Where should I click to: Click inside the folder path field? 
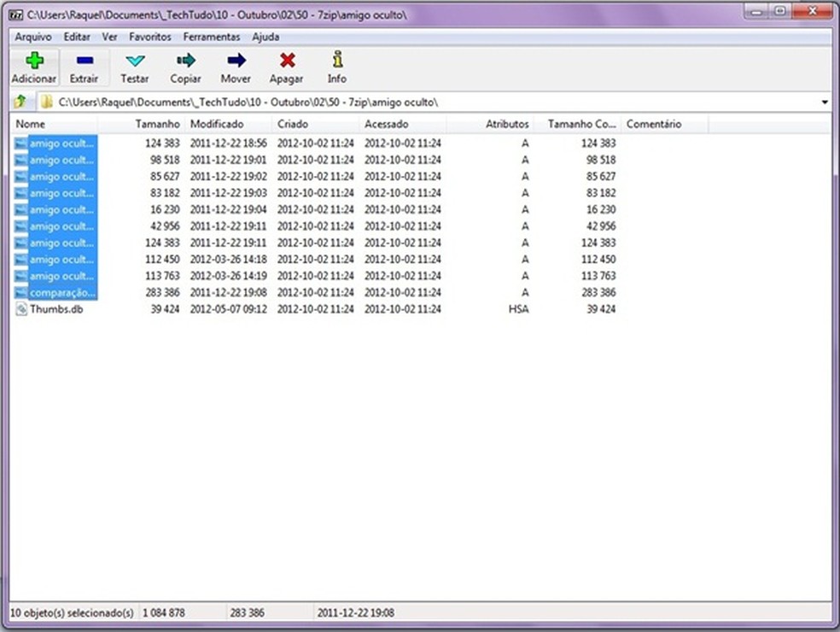pos(427,102)
